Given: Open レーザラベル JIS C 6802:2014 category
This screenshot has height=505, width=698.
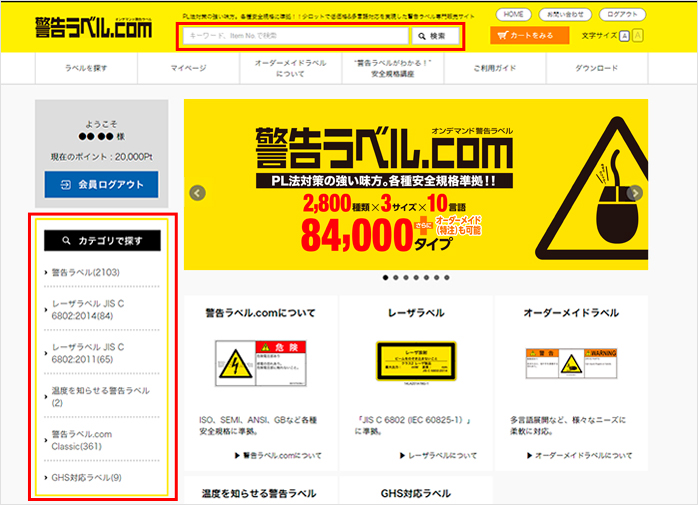Looking at the screenshot, I should tap(88, 309).
